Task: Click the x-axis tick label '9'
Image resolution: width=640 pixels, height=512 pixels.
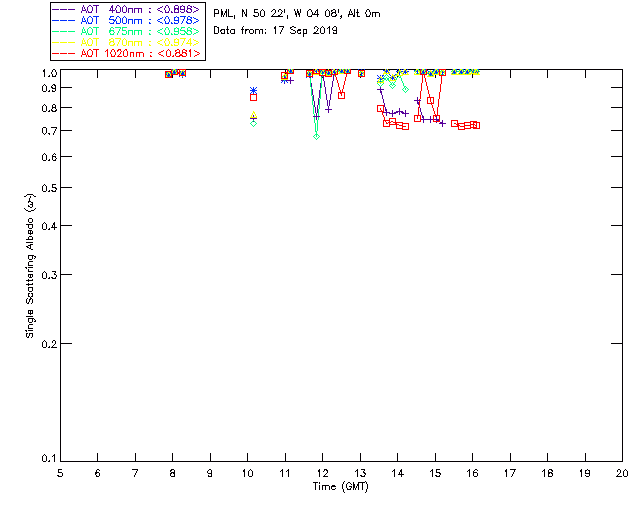Action: (x=210, y=473)
